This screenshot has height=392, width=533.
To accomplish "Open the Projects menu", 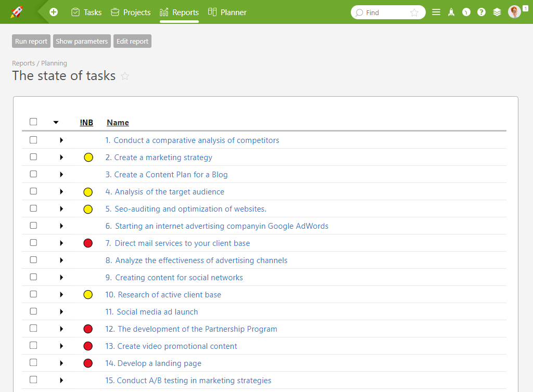I will pos(131,12).
